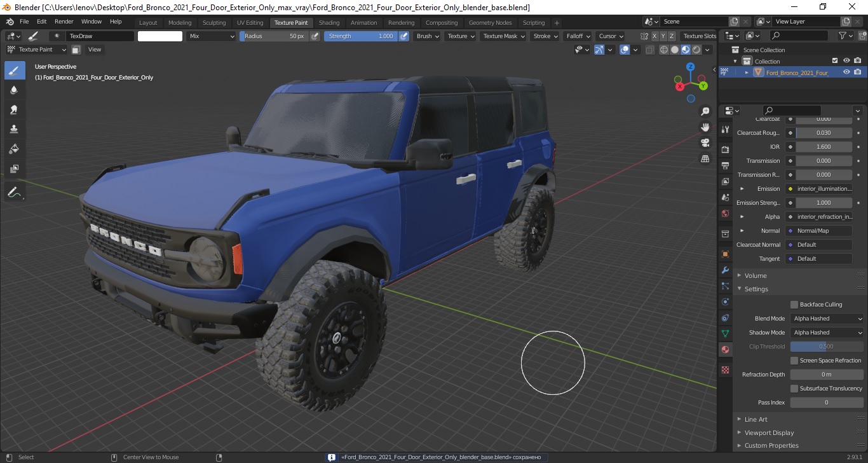This screenshot has width=868, height=463.
Task: Uncheck the Collection exclude checkbox
Action: 835,61
